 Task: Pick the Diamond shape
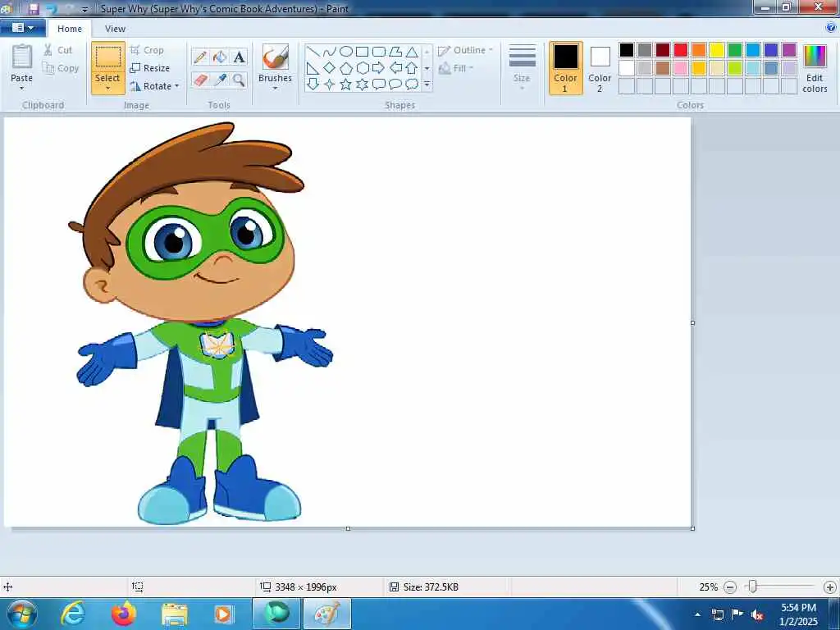[330, 68]
